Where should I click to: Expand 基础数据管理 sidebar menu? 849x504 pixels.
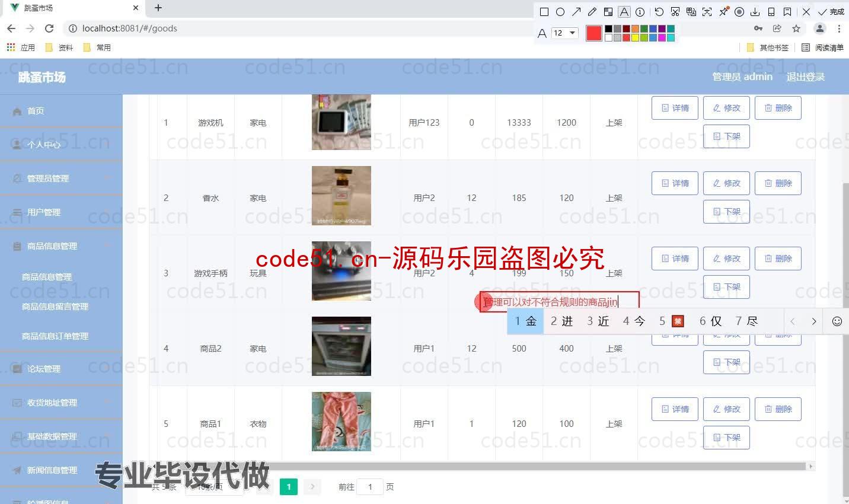click(61, 436)
